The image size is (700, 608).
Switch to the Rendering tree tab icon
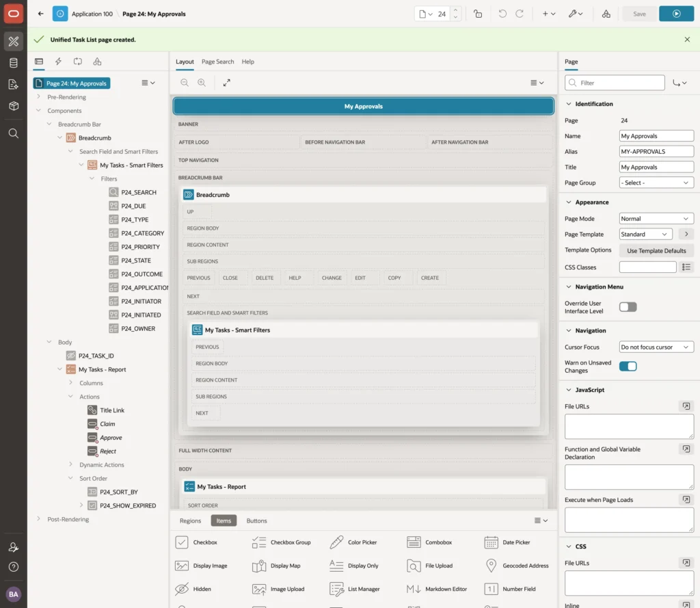pos(39,62)
